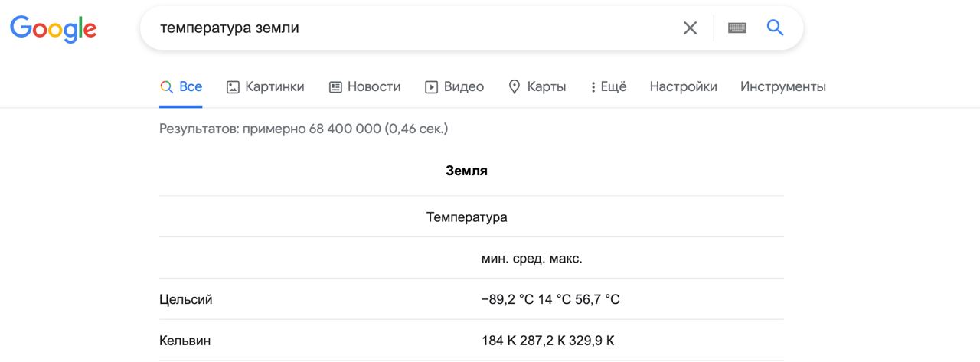Clear the search query with the X
This screenshot has height=362, width=980.
click(x=690, y=28)
